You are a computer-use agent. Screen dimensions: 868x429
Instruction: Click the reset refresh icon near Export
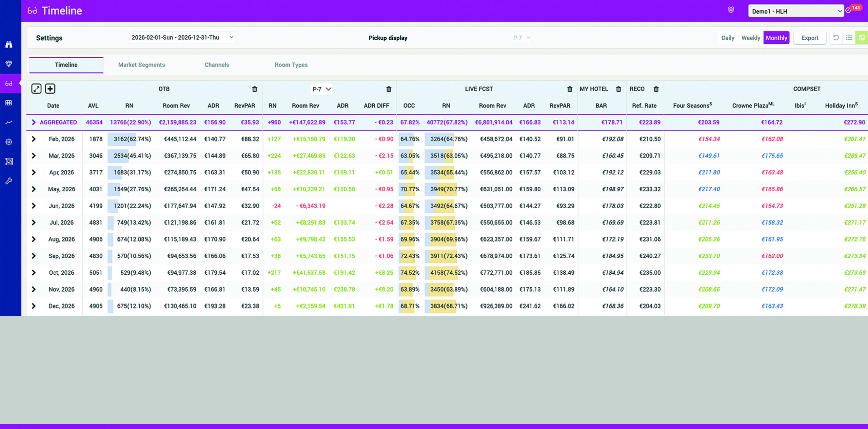[x=836, y=38]
